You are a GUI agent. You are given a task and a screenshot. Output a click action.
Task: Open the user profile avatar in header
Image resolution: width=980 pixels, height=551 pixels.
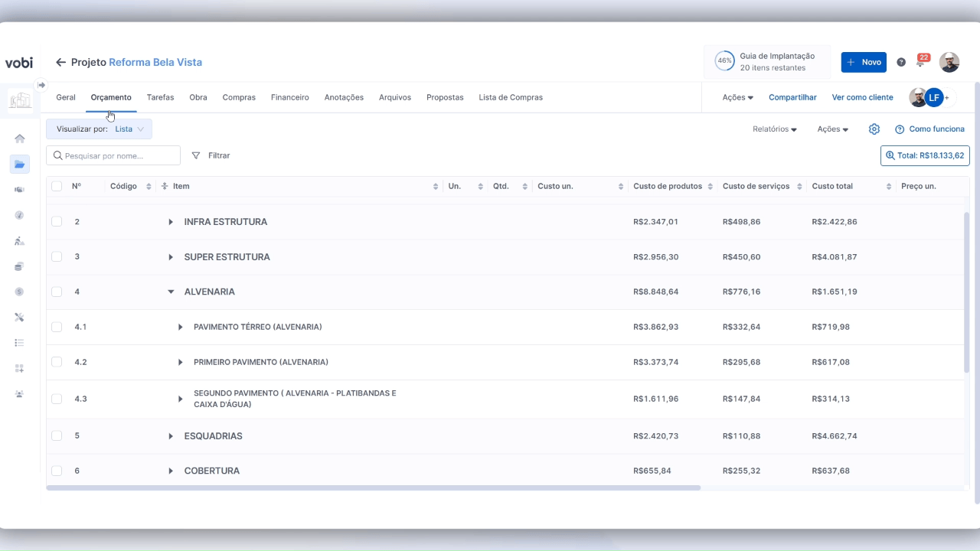click(x=949, y=63)
